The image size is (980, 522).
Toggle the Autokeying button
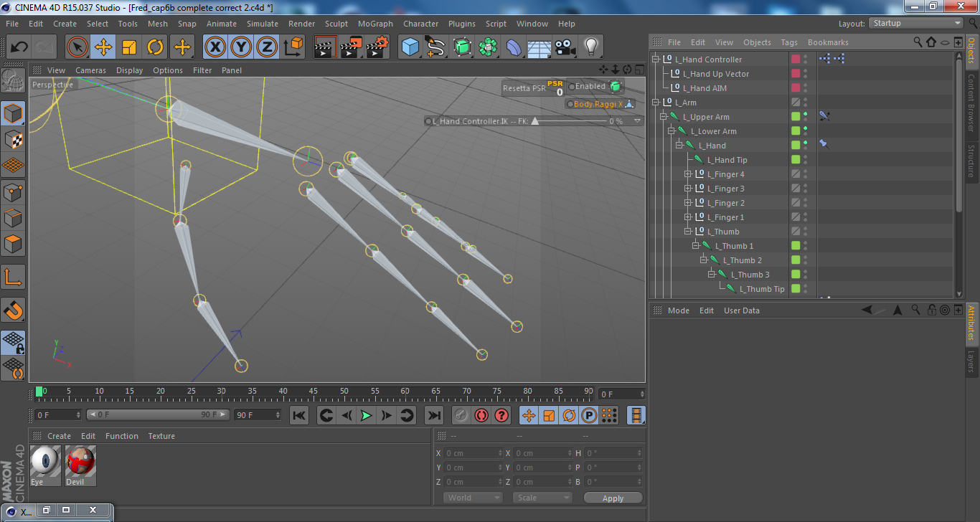(481, 414)
